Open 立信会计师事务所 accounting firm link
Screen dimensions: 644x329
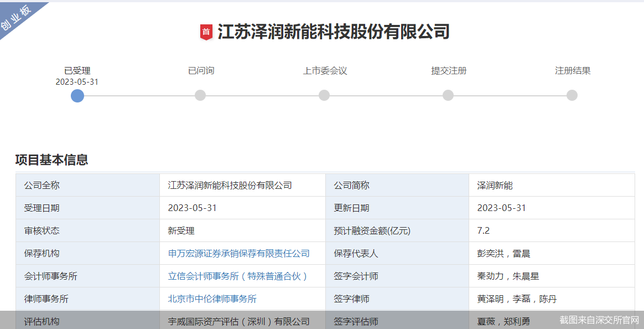pos(238,276)
